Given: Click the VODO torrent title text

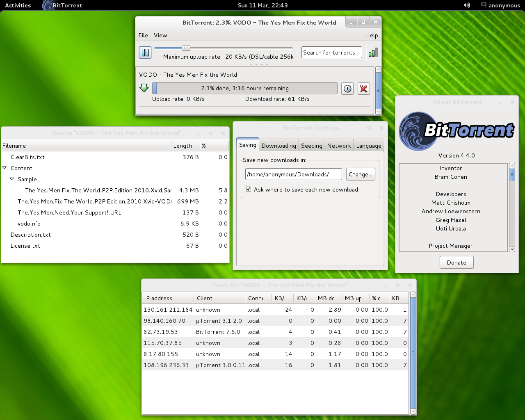Looking at the screenshot, I should pyautogui.click(x=188, y=75).
